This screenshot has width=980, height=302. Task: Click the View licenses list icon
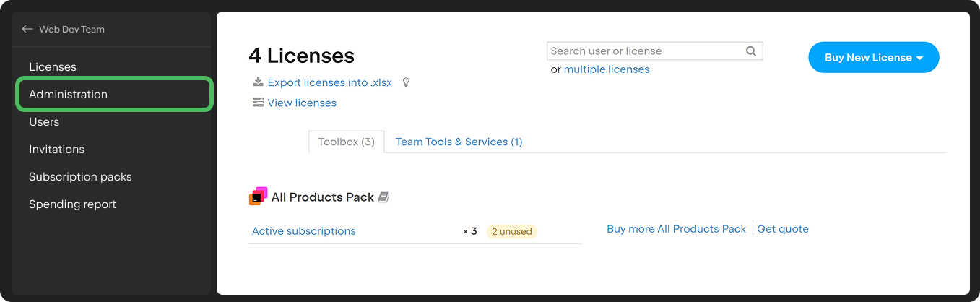(x=257, y=103)
